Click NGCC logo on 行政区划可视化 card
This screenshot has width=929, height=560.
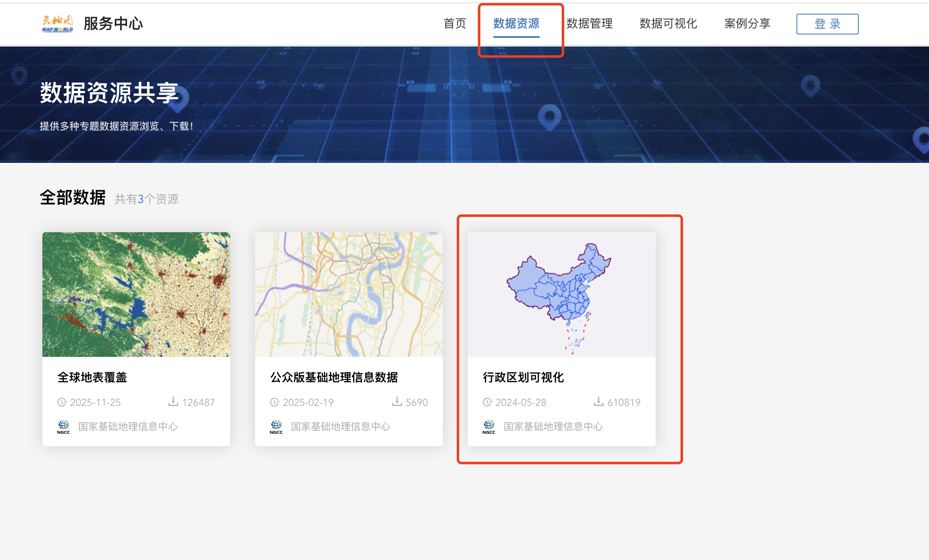point(489,426)
